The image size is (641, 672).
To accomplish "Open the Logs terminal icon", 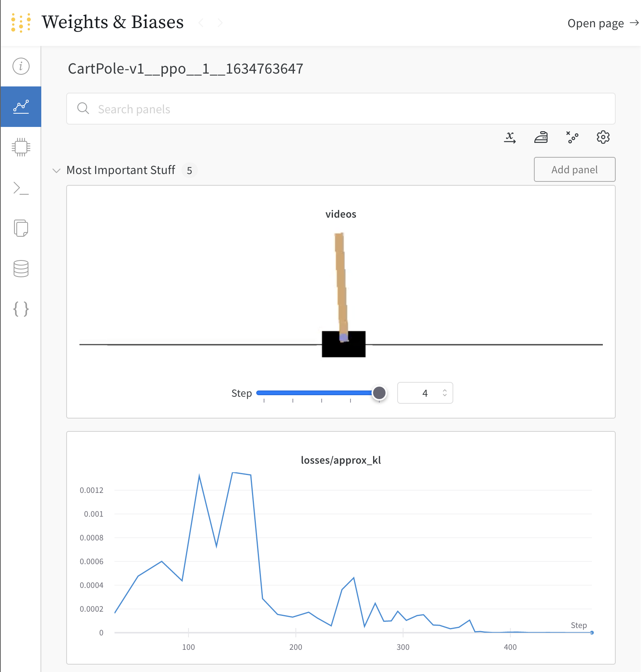I will pos(21,188).
